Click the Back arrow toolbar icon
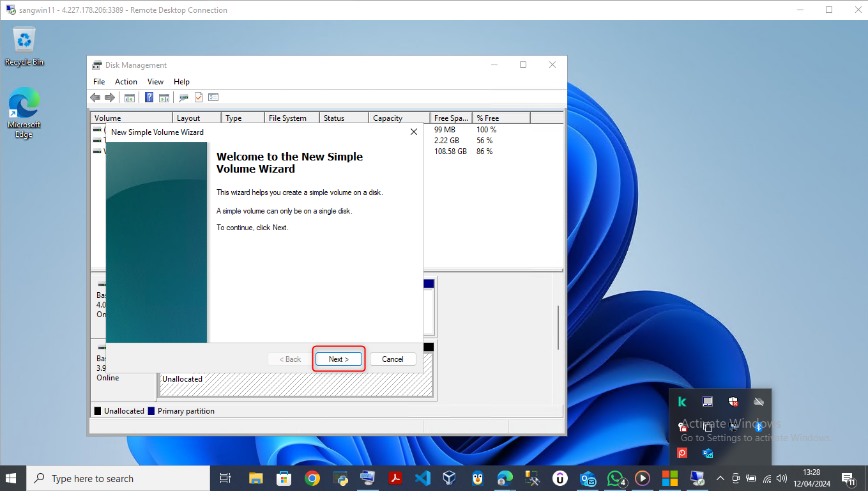Screen dimensions: 868x491 coord(95,98)
